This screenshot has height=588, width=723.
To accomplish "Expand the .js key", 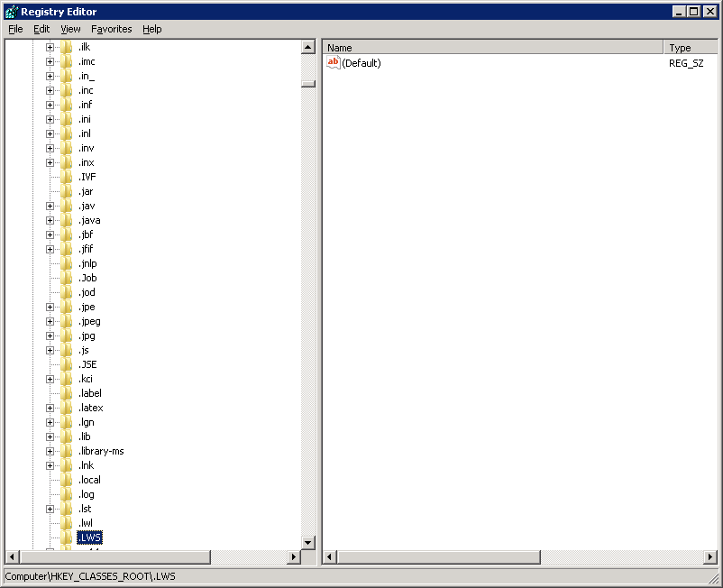I will pyautogui.click(x=50, y=350).
